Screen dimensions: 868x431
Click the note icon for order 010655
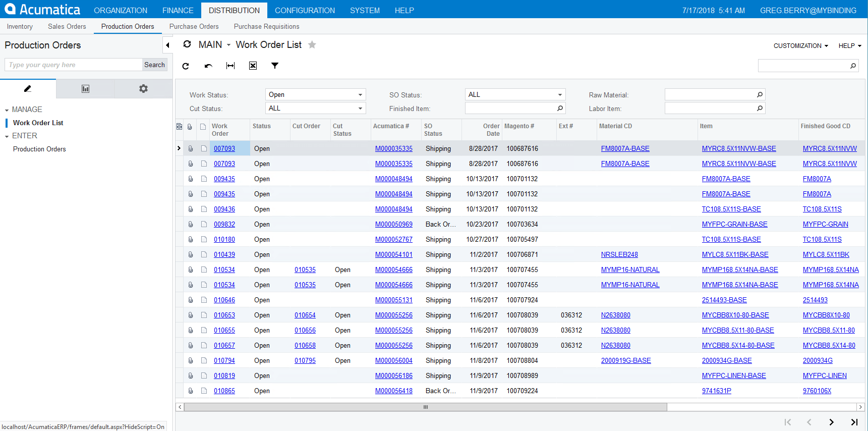pos(204,330)
